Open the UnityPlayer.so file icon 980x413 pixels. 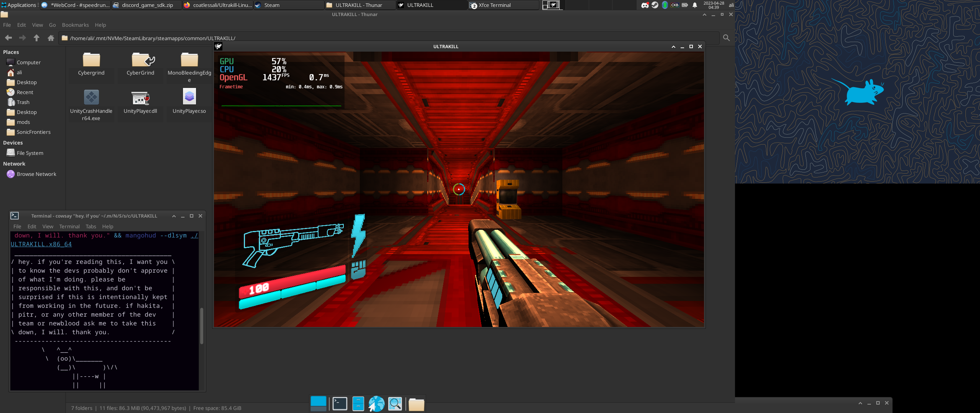click(x=189, y=97)
